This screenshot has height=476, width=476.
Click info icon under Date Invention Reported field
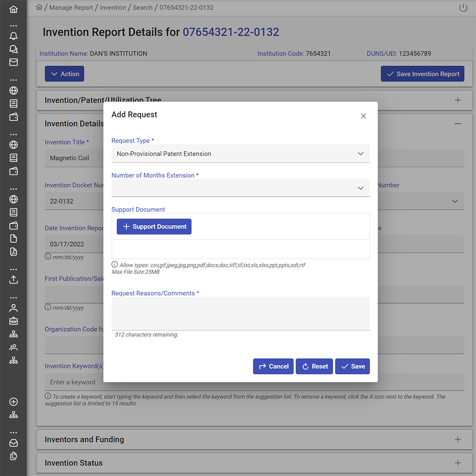[48, 256]
